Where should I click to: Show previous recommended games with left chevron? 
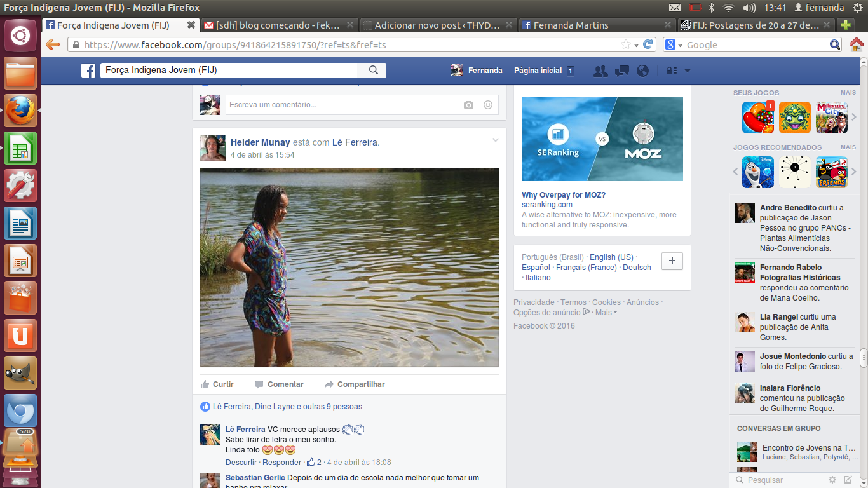(736, 172)
